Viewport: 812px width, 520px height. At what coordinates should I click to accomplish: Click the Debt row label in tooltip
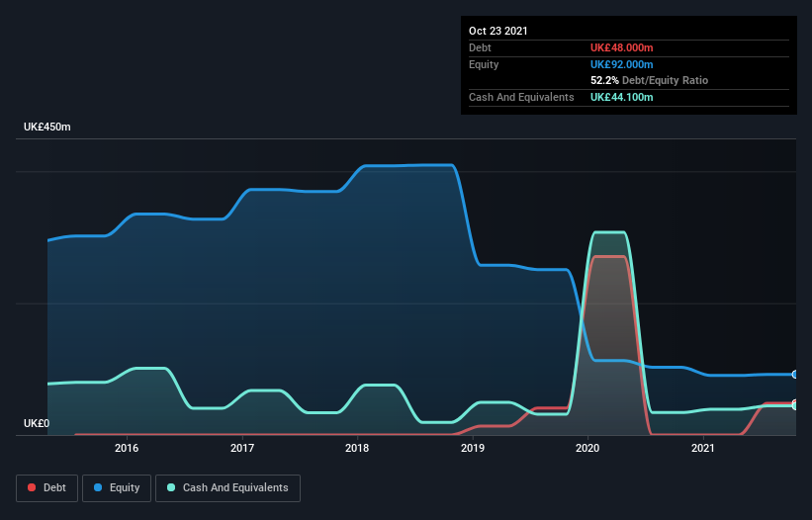click(480, 47)
